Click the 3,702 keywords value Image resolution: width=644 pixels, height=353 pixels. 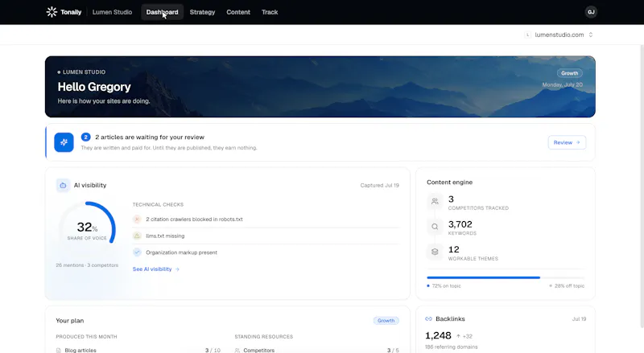coord(460,224)
